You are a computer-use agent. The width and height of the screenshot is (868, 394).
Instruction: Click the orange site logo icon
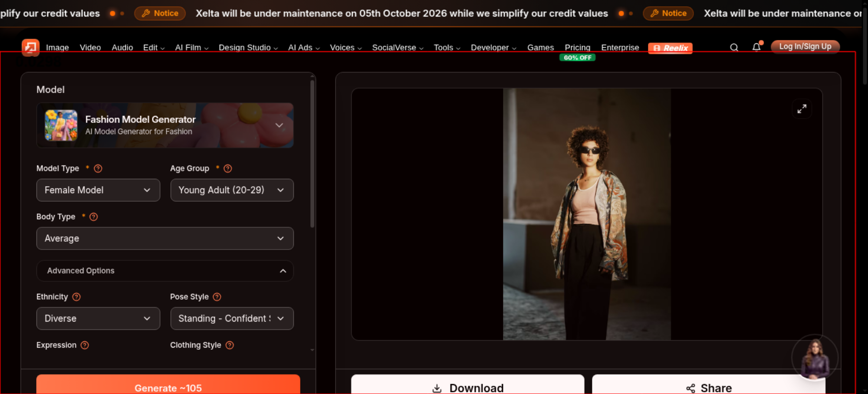tap(31, 47)
